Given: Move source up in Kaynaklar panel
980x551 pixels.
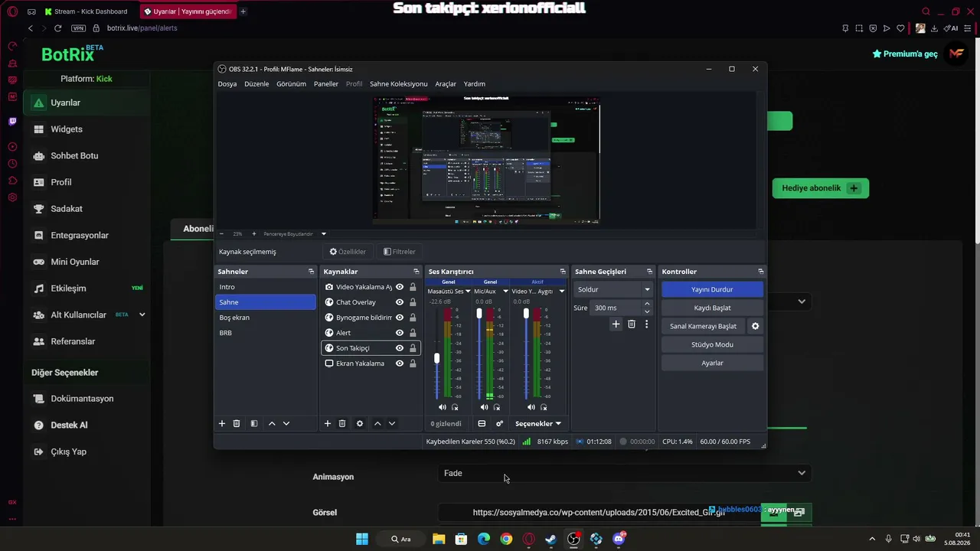Looking at the screenshot, I should coord(377,423).
